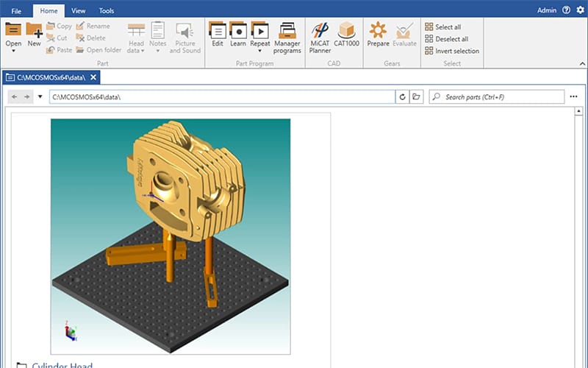Open the navigation history dropdown arrow
The width and height of the screenshot is (588, 368).
pyautogui.click(x=40, y=96)
